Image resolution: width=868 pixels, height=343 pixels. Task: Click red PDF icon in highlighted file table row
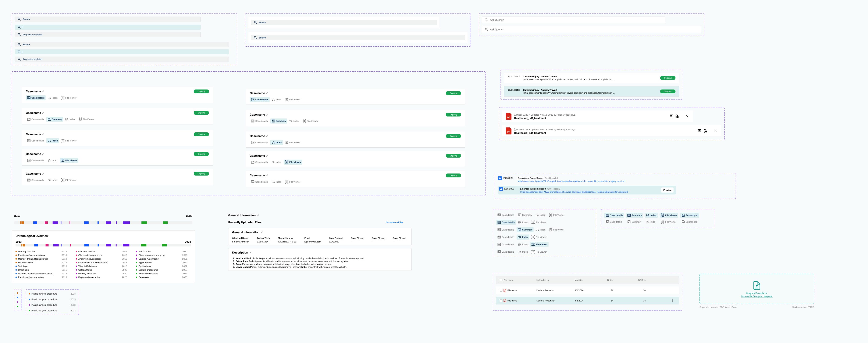tap(505, 301)
